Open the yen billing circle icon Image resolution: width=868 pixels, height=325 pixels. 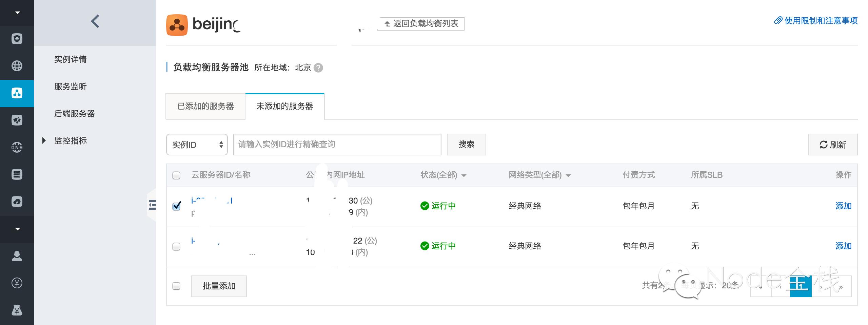(x=17, y=283)
